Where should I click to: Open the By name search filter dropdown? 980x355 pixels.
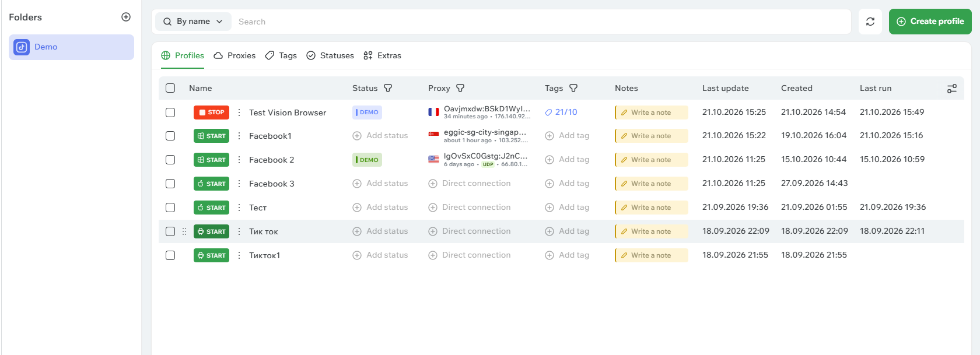click(193, 22)
